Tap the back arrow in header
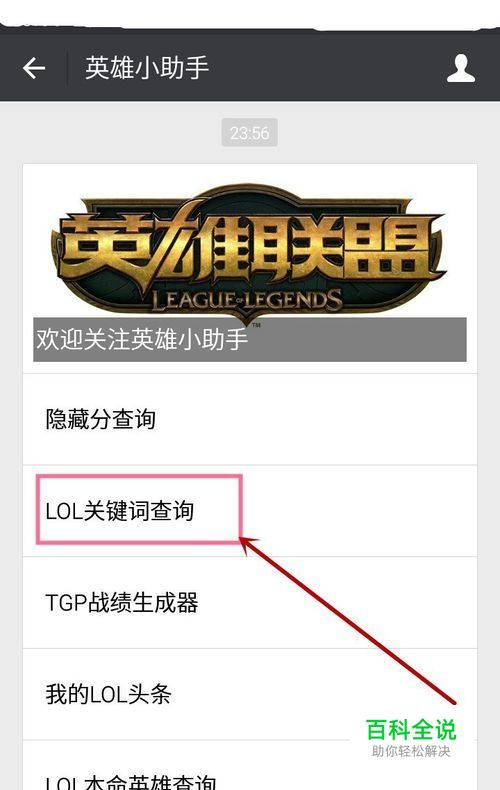Image resolution: width=500 pixels, height=790 pixels. tap(34, 68)
